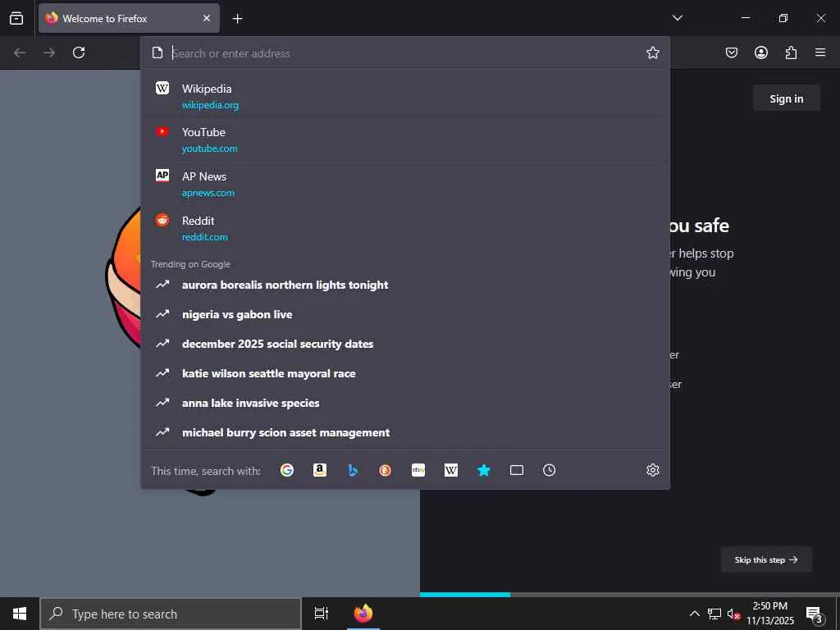This screenshot has width=840, height=630.
Task: Open the Windows Start menu
Action: (20, 614)
